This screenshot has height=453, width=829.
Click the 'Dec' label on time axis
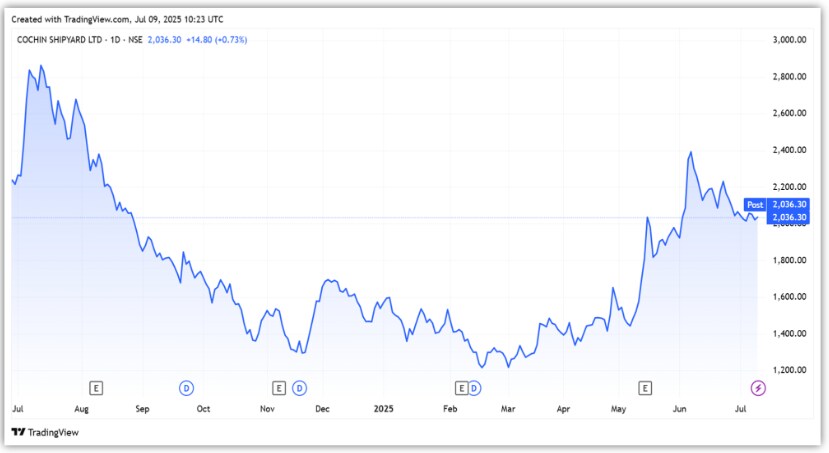point(323,409)
